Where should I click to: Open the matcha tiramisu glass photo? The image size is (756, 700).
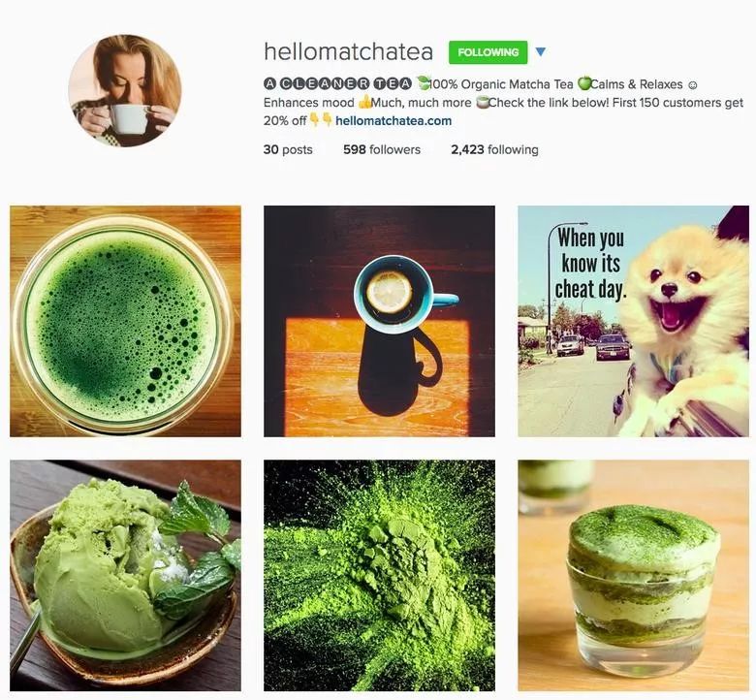click(x=634, y=576)
